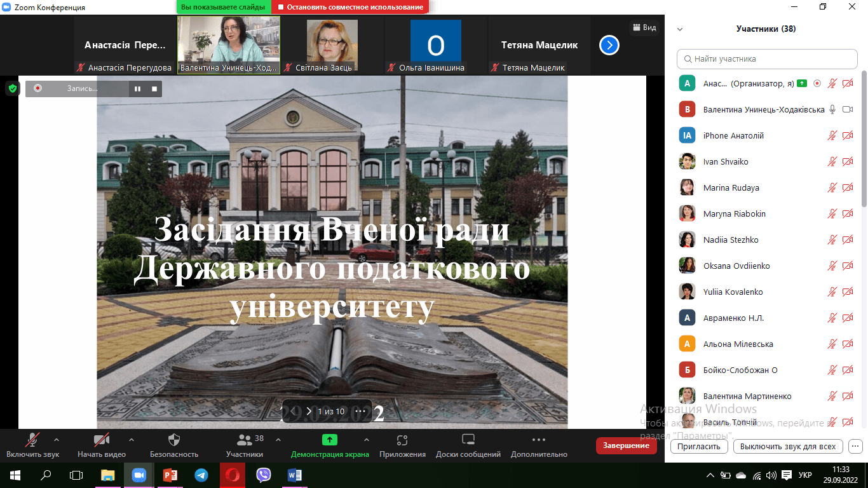
Task: Switch to PowerPoint in the taskbar
Action: 170,475
